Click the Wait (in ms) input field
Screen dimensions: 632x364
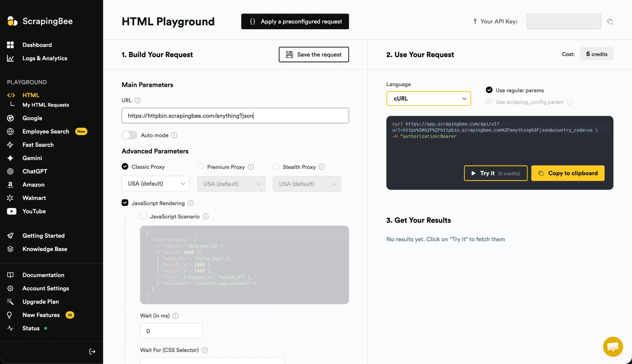171,331
